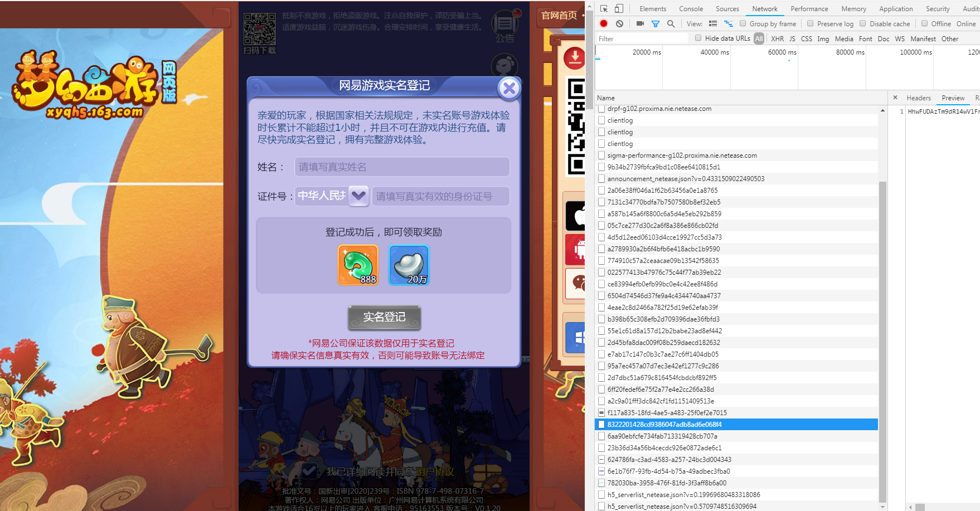
Task: Click the network Filter text box
Action: 642,38
